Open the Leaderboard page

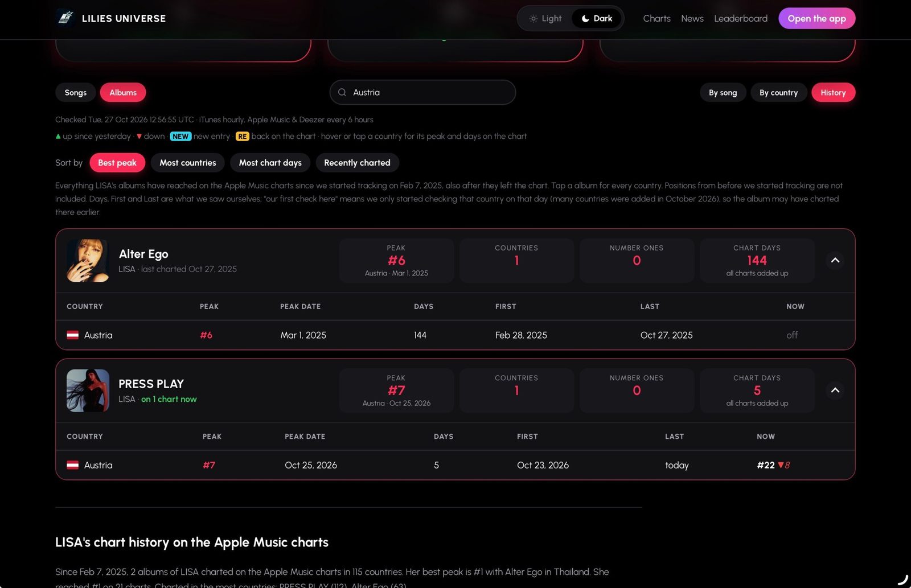coord(741,18)
